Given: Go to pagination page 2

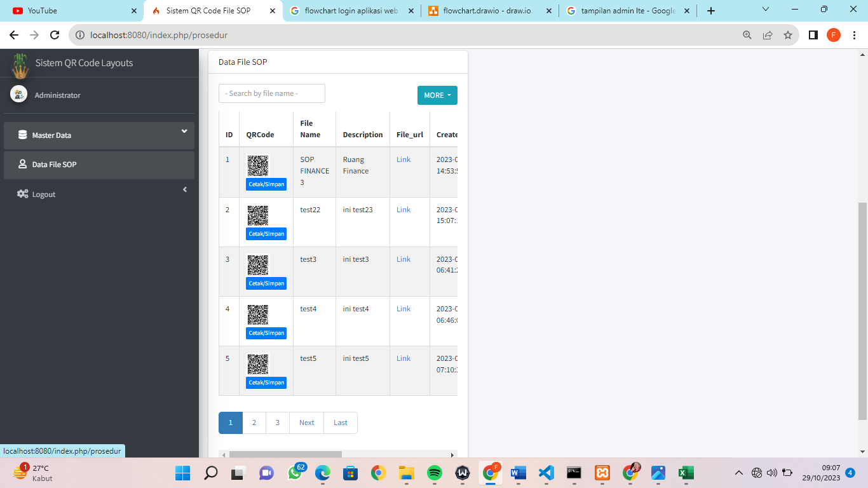Looking at the screenshot, I should 254,423.
